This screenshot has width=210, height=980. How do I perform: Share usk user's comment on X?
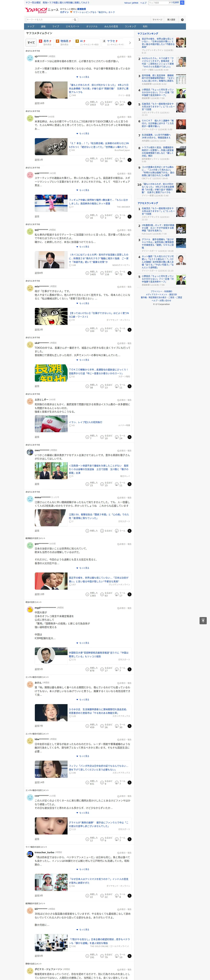pyautogui.click(x=130, y=216)
